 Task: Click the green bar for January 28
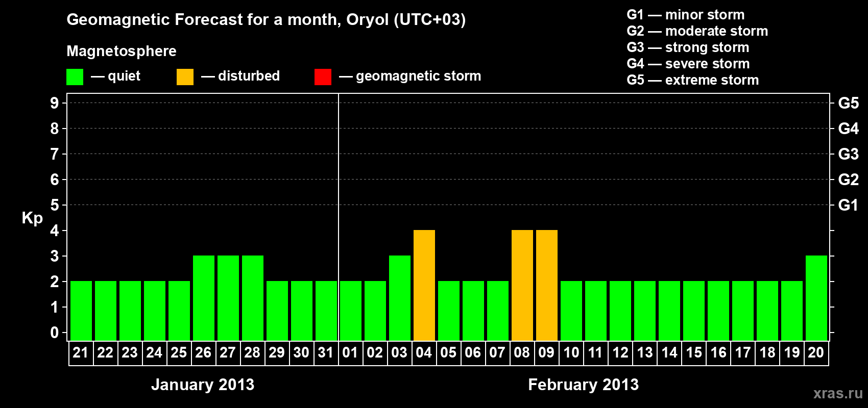pos(253,298)
